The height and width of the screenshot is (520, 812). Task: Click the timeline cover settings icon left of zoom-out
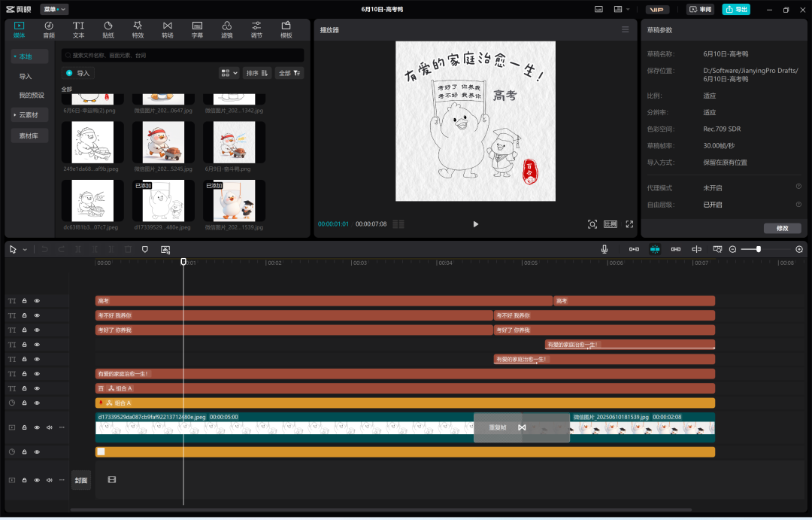pyautogui.click(x=717, y=249)
